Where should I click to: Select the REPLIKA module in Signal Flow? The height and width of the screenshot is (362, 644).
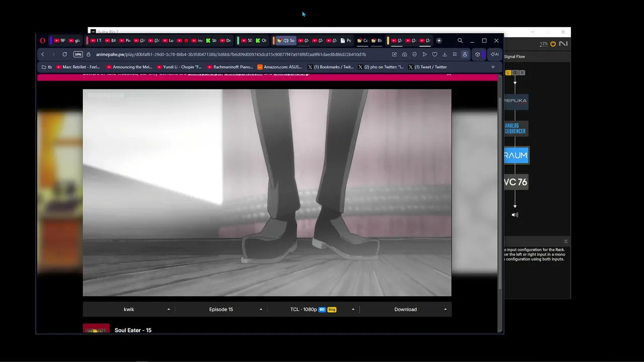(x=515, y=101)
